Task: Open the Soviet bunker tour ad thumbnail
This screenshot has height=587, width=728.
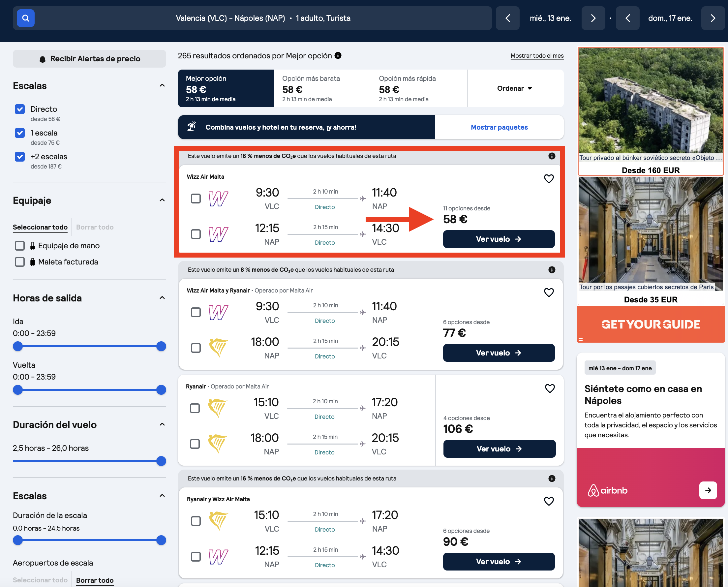Action: pos(651,101)
